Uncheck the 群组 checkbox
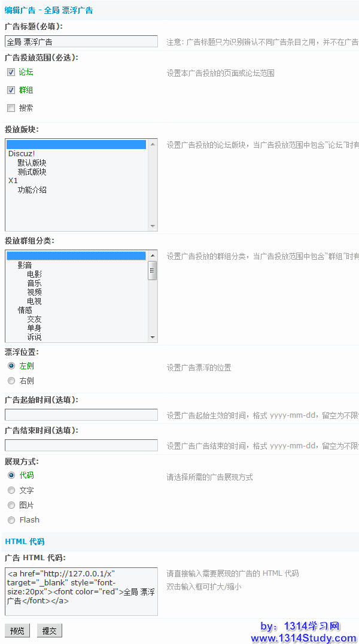 pos(11,90)
